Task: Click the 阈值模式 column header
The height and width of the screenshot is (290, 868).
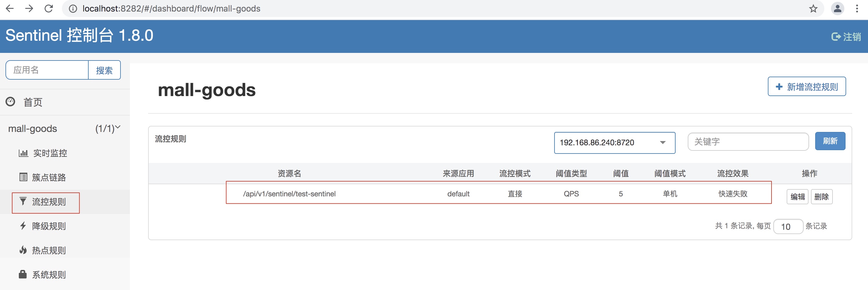Action: (x=670, y=174)
